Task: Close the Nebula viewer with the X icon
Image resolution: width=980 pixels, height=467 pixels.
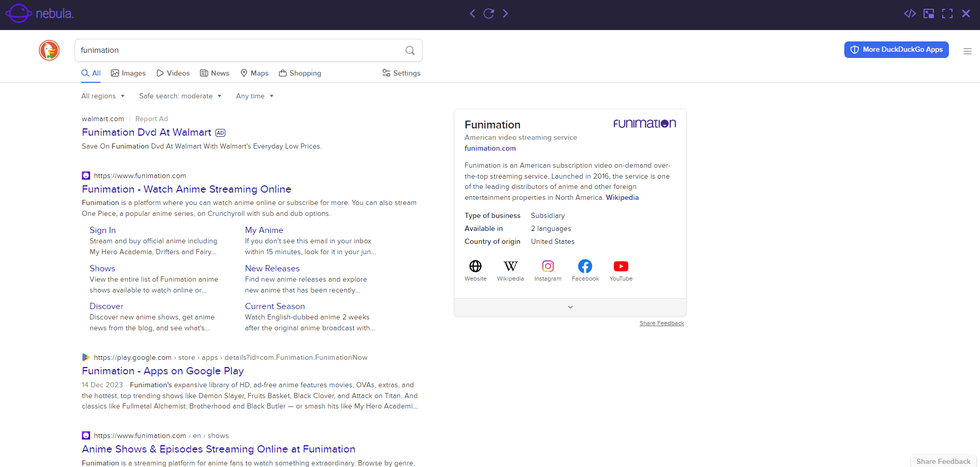Action: point(966,13)
